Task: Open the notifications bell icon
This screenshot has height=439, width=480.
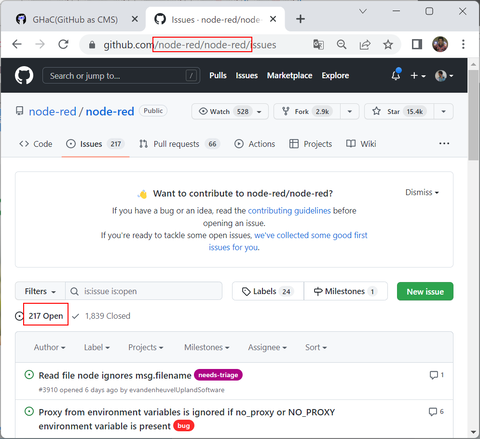Action: coord(396,75)
